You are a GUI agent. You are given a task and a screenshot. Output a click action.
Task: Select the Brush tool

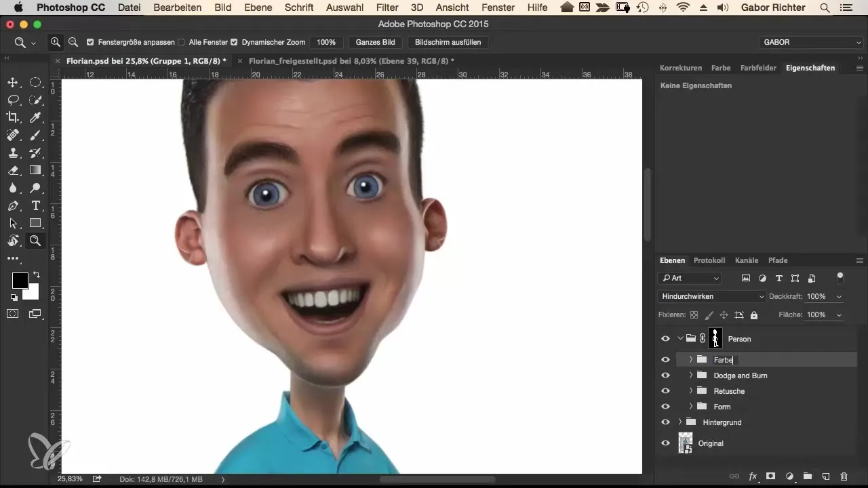point(35,135)
